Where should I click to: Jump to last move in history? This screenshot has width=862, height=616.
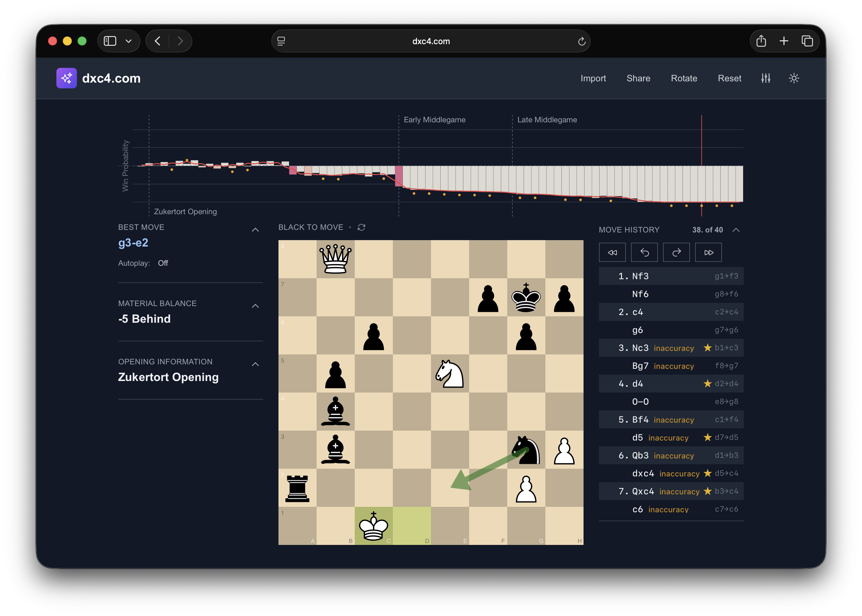click(708, 252)
